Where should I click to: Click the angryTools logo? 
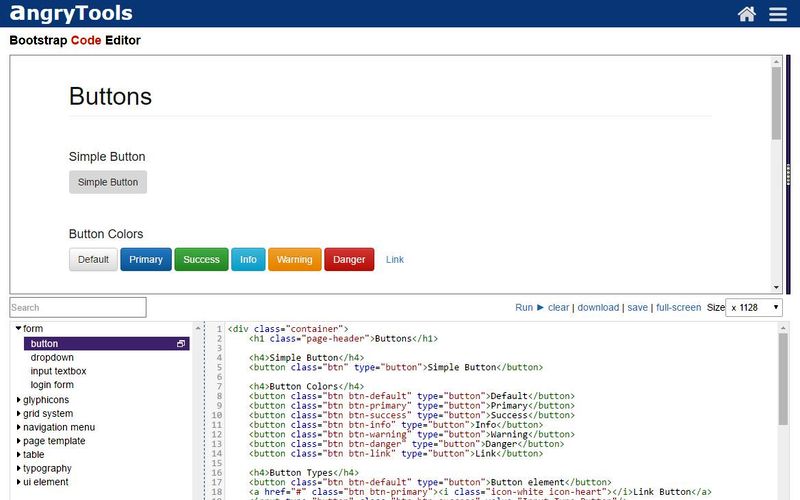point(71,13)
